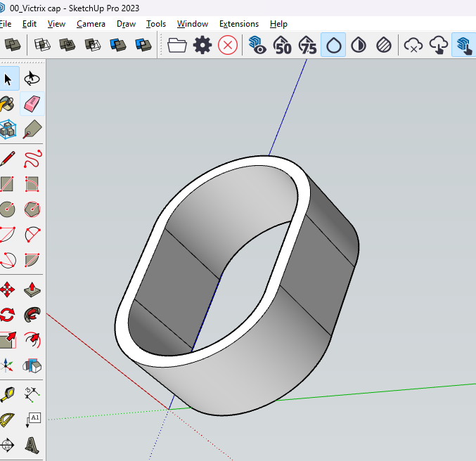Open the Extensions menu
Viewport: 476px width, 461px height.
pyautogui.click(x=239, y=24)
